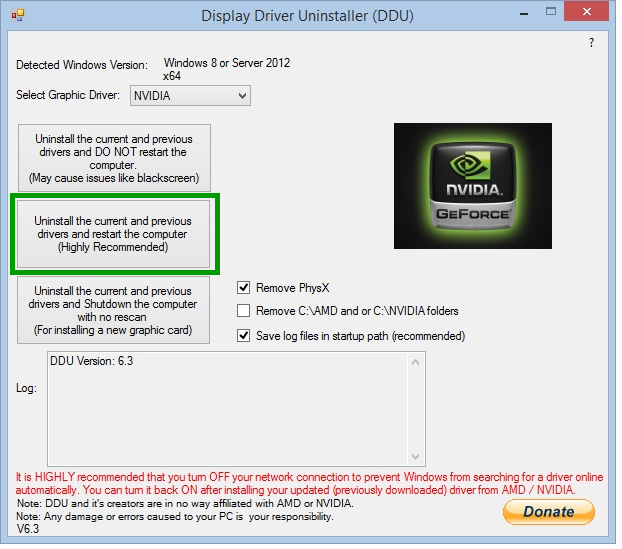Enable Remove C:\AMD and C:\NVIDIA folders
The width and height of the screenshot is (622, 549).
coord(244,311)
